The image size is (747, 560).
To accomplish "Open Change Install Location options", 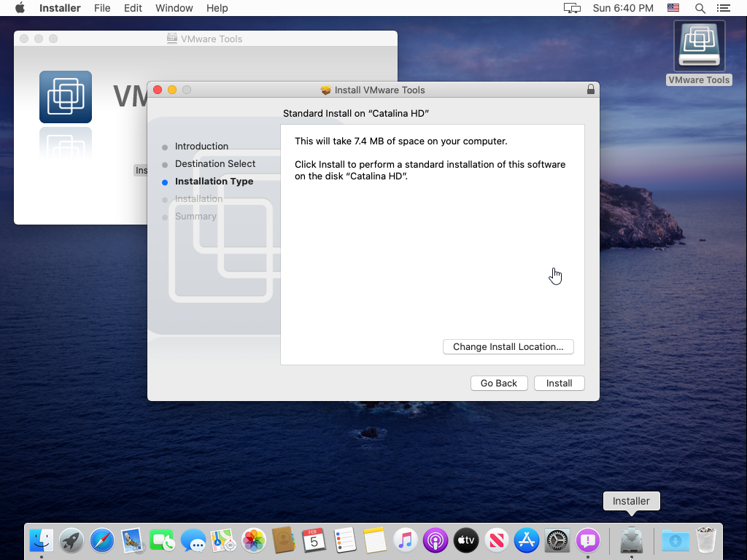I will 508,346.
